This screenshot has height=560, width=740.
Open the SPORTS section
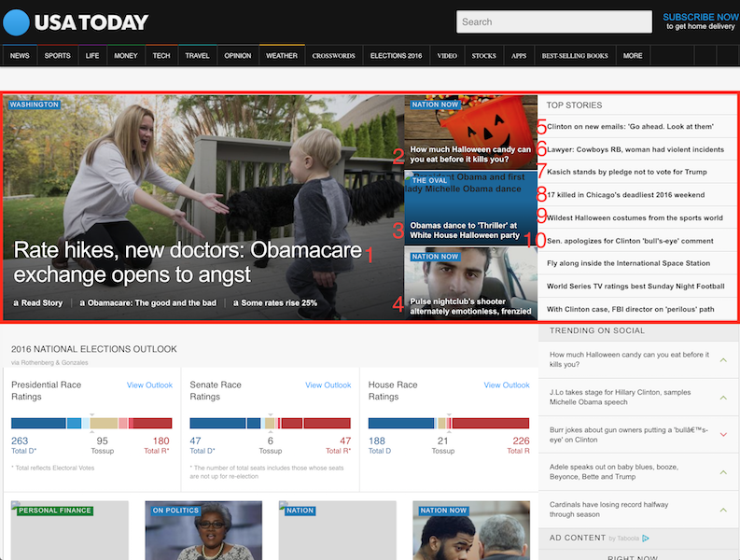pyautogui.click(x=58, y=56)
